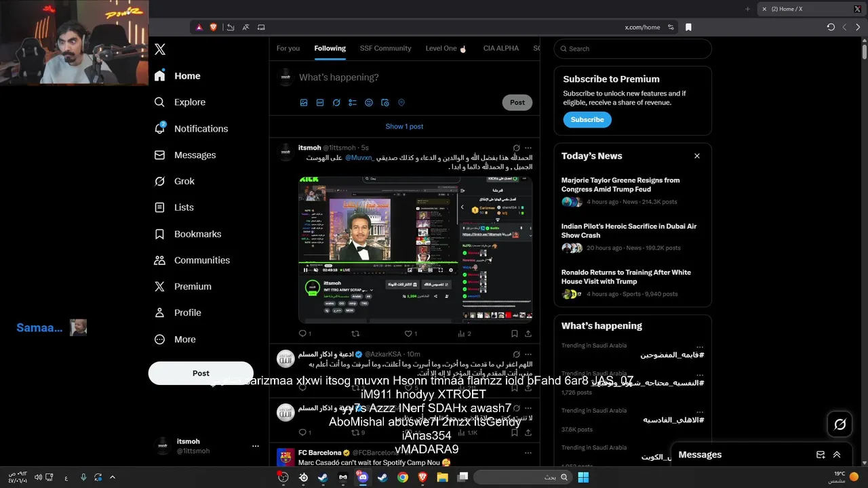Screen dimensions: 868x488
Task: Open Notifications in the sidebar
Action: pyautogui.click(x=191, y=129)
